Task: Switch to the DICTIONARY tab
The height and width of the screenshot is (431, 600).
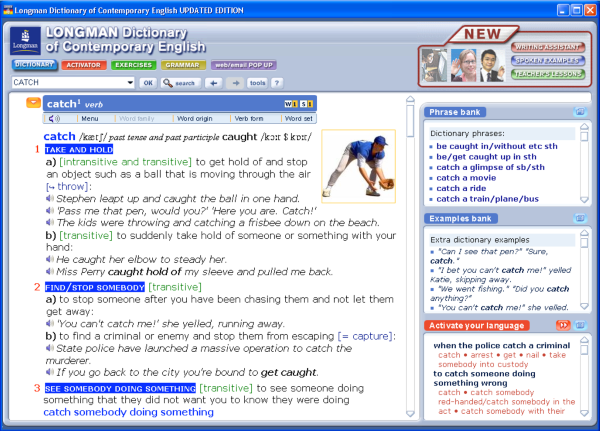Action: coord(34,65)
